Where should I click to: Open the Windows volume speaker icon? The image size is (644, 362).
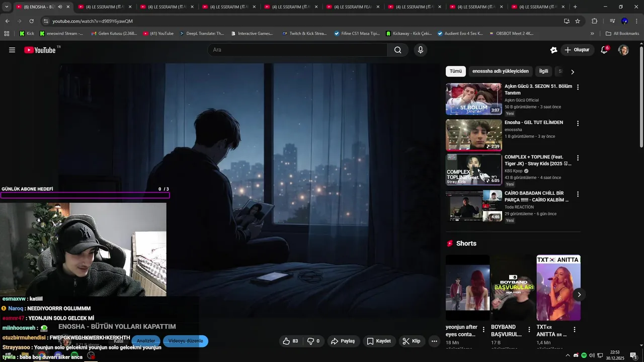(x=592, y=355)
